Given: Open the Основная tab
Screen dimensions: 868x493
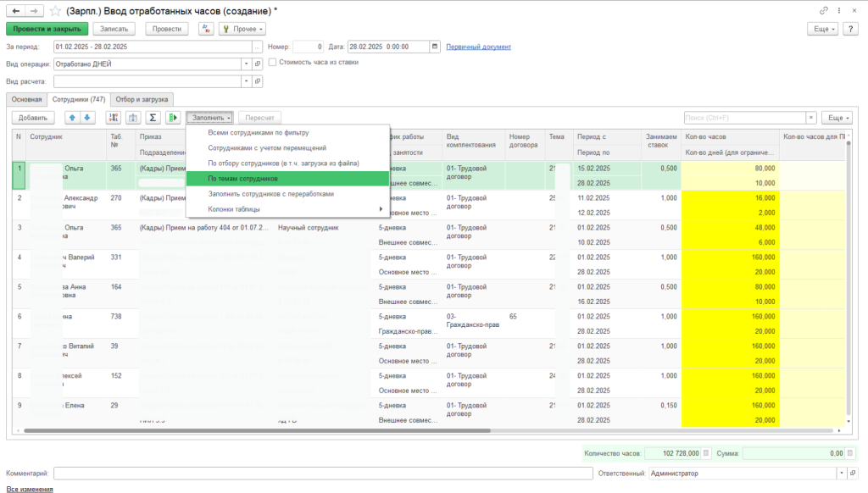Looking at the screenshot, I should tap(25, 99).
